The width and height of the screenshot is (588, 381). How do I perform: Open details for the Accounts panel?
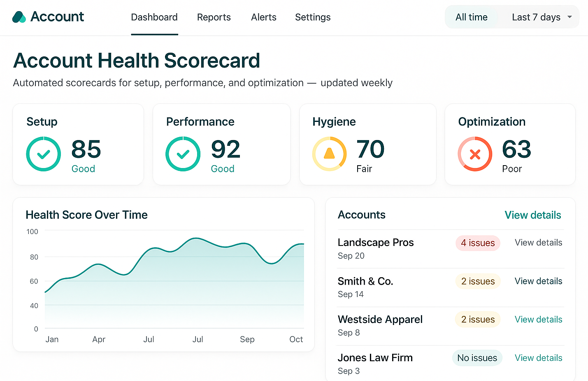(x=532, y=215)
